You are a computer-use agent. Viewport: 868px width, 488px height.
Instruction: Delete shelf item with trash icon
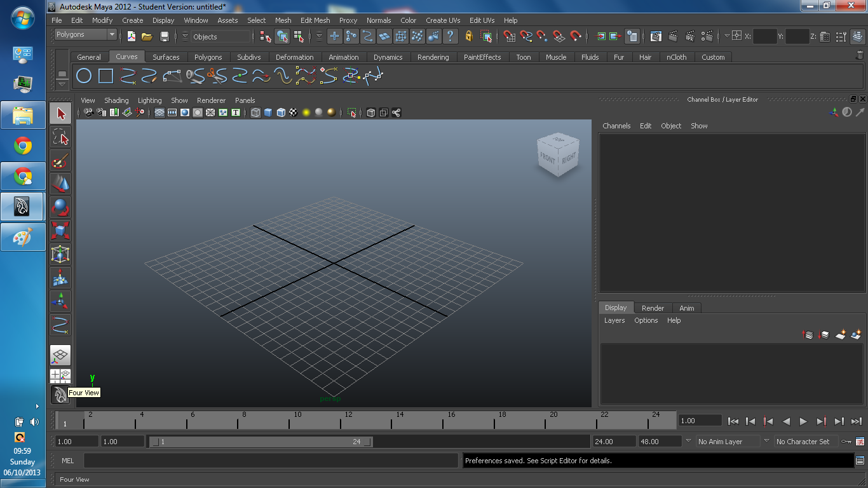pyautogui.click(x=860, y=56)
